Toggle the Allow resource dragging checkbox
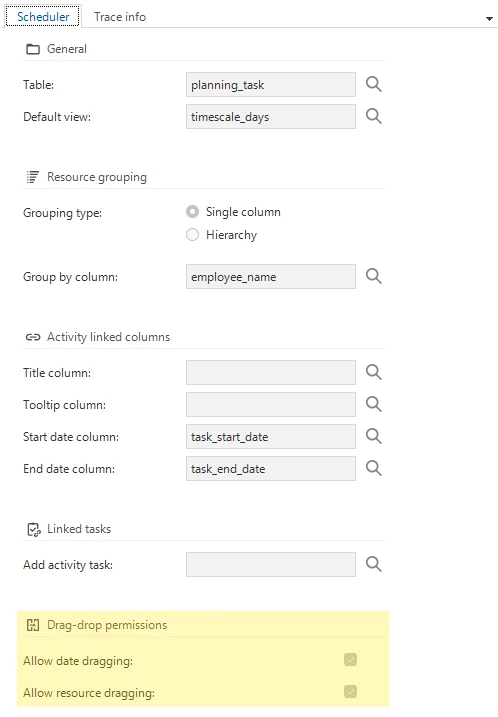498x717 pixels. point(351,692)
